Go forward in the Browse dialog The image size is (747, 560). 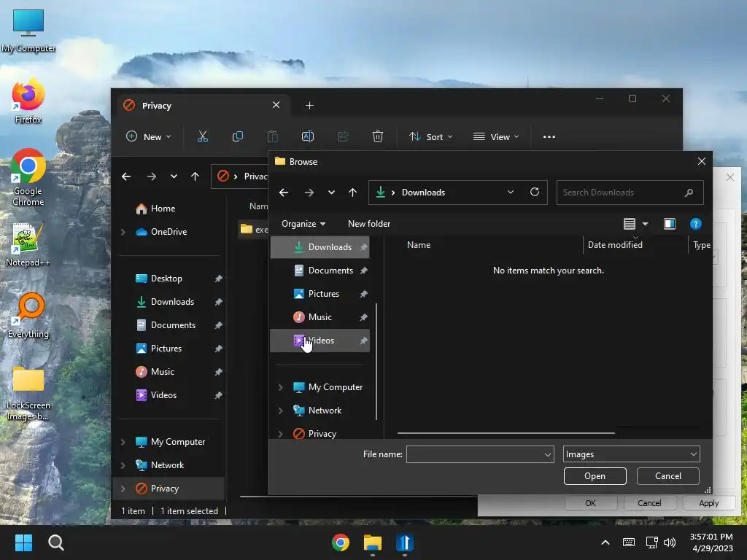tap(309, 192)
